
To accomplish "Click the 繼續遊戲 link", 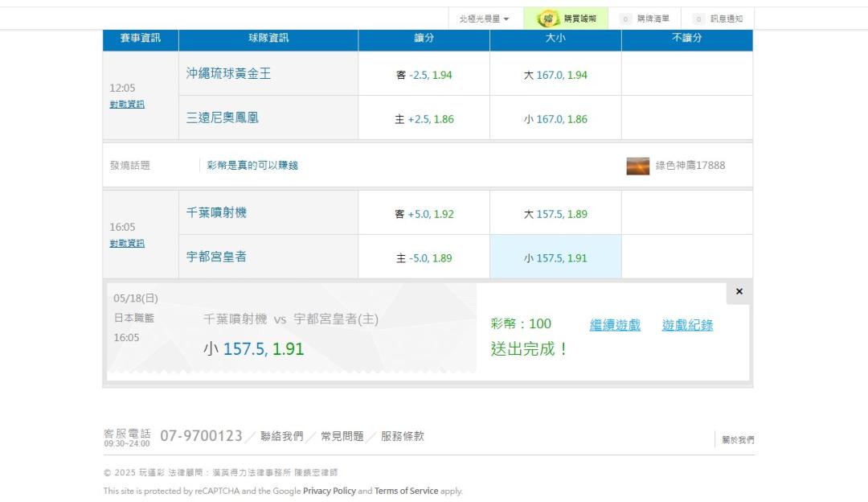I will point(615,325).
